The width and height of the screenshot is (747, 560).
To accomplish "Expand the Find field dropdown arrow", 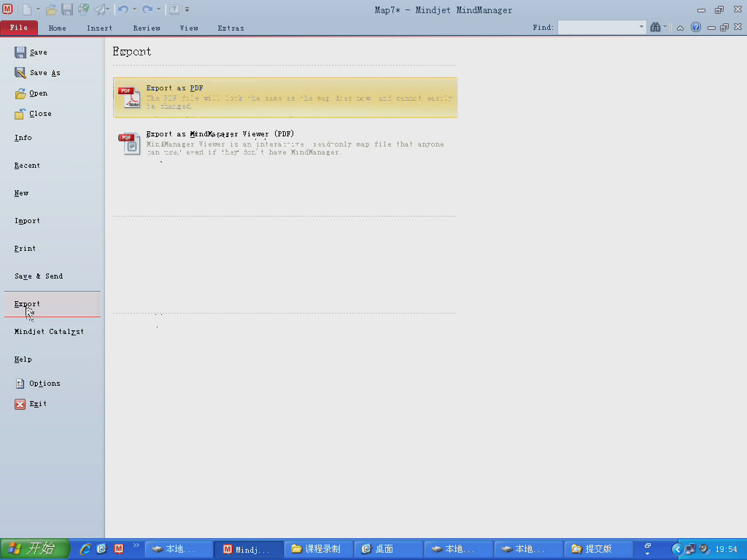I will (x=641, y=27).
